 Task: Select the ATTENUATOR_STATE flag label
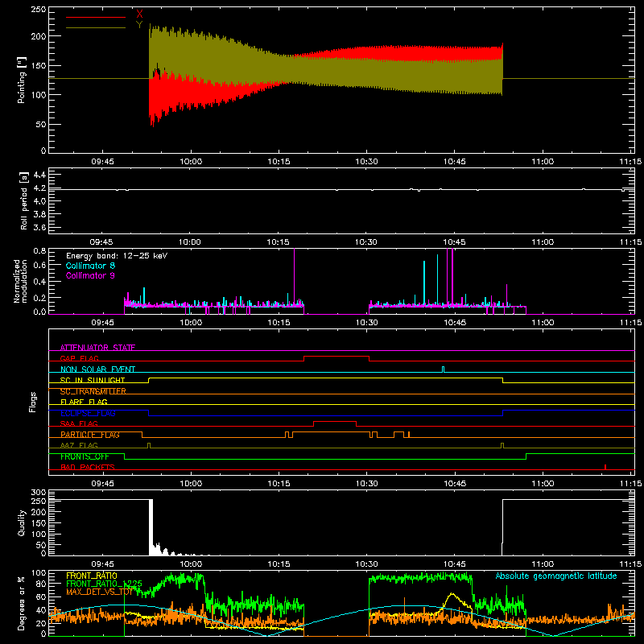pyautogui.click(x=97, y=348)
